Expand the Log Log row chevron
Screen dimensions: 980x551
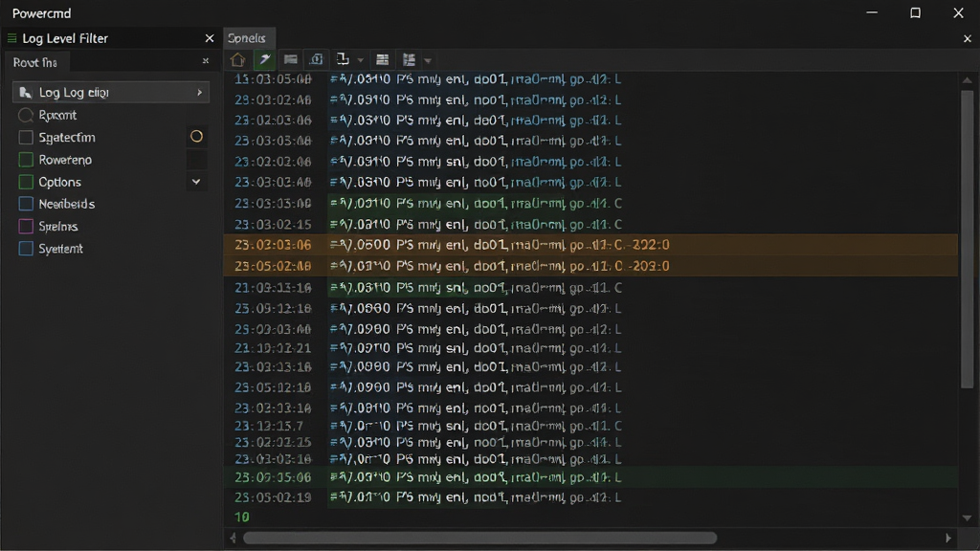pos(199,93)
